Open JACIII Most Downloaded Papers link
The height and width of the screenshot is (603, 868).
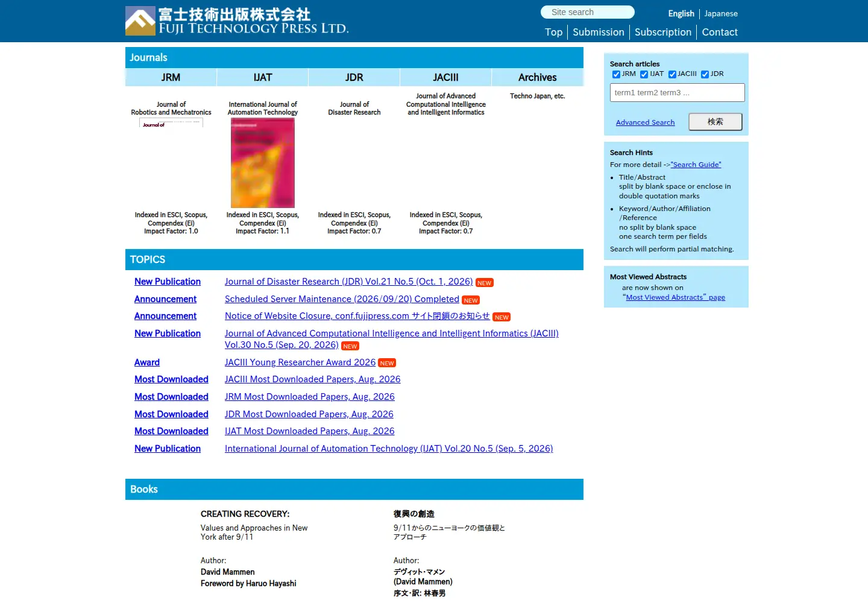point(312,379)
